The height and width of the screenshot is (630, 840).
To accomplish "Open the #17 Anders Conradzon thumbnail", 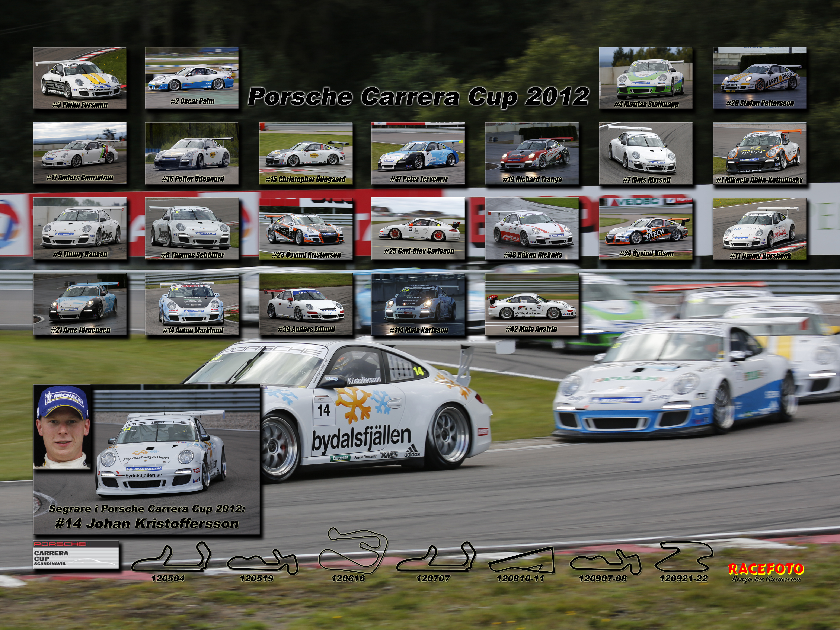I will pos(80,153).
